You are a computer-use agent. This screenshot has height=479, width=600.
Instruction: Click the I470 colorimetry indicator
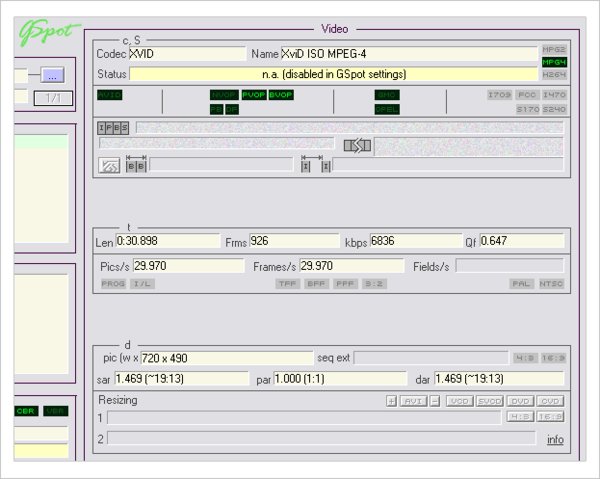coord(554,94)
